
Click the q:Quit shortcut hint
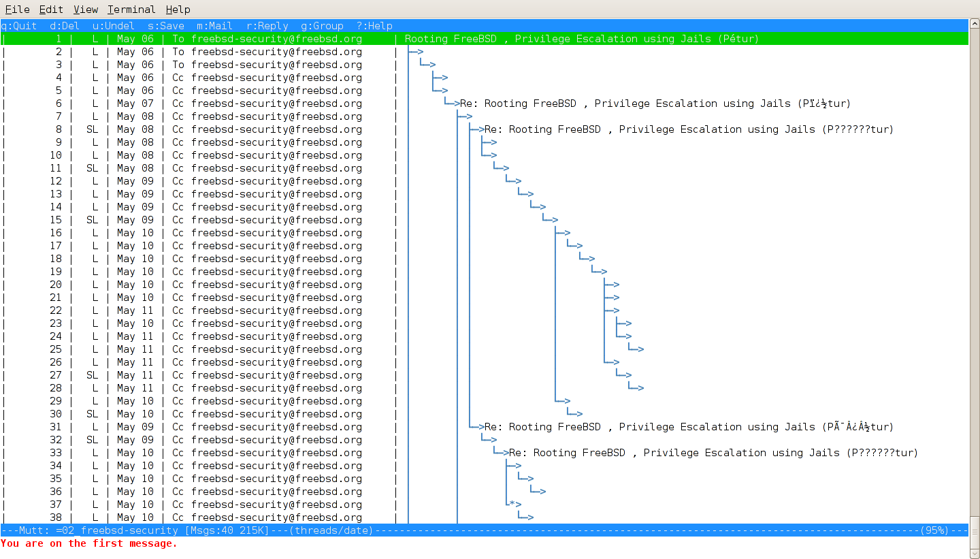pyautogui.click(x=19, y=26)
